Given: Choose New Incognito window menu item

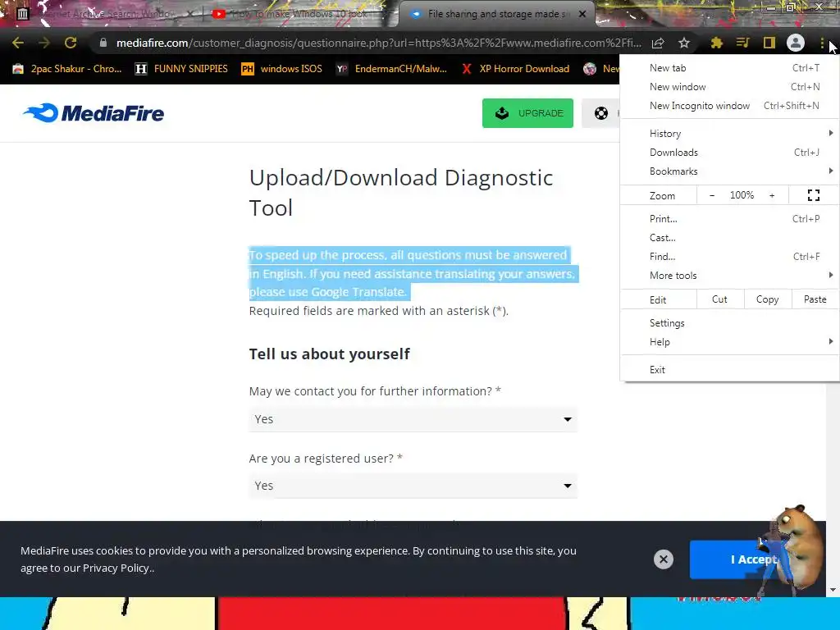Looking at the screenshot, I should pyautogui.click(x=729, y=106).
